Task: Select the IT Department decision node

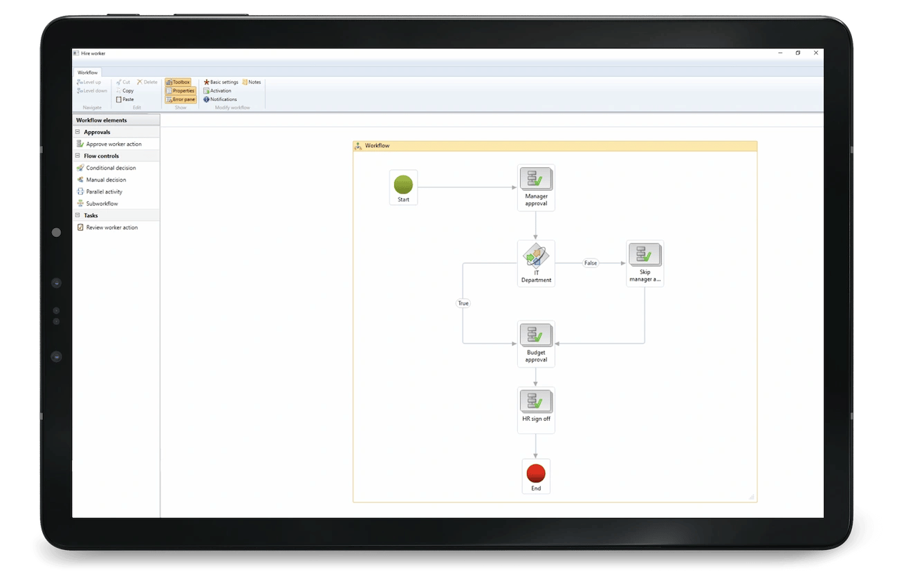Action: coord(536,264)
